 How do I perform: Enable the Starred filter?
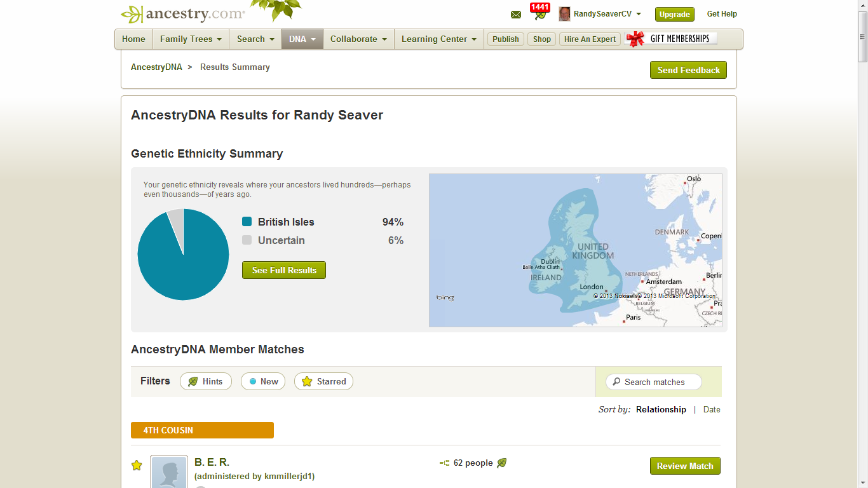coord(323,381)
